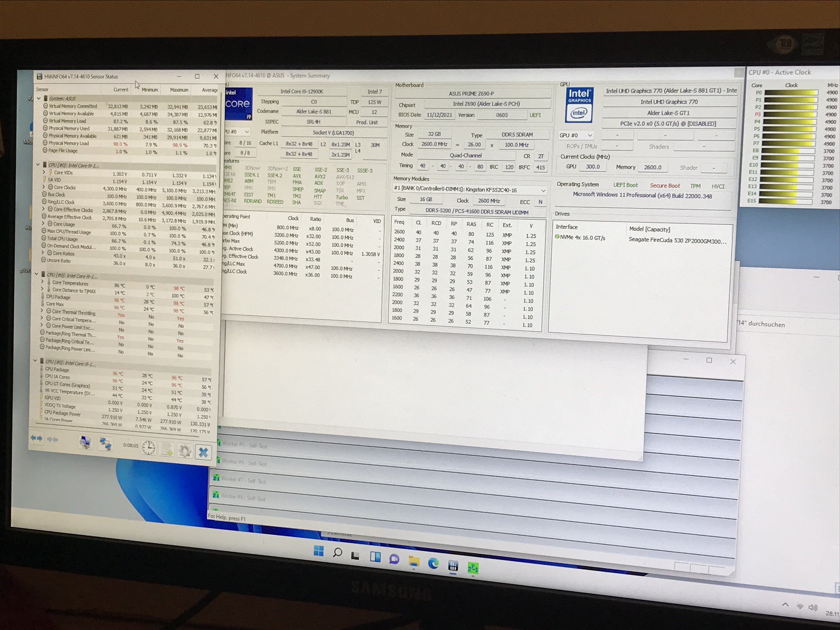The height and width of the screenshot is (630, 840).
Task: Open Task View on the taskbar
Action: pos(355,556)
